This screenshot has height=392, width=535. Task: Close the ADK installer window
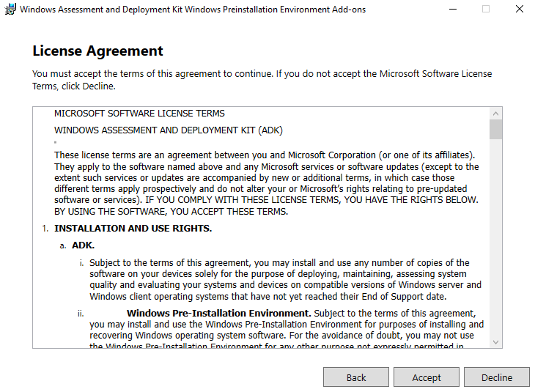point(519,10)
